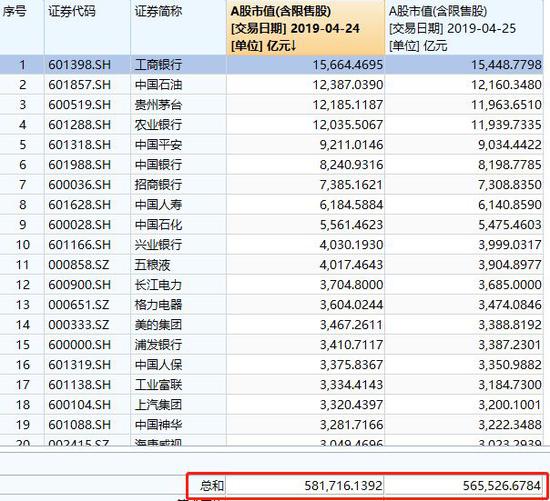Click the value 6,184.5884
Screen dimensions: 550x501
(351, 205)
